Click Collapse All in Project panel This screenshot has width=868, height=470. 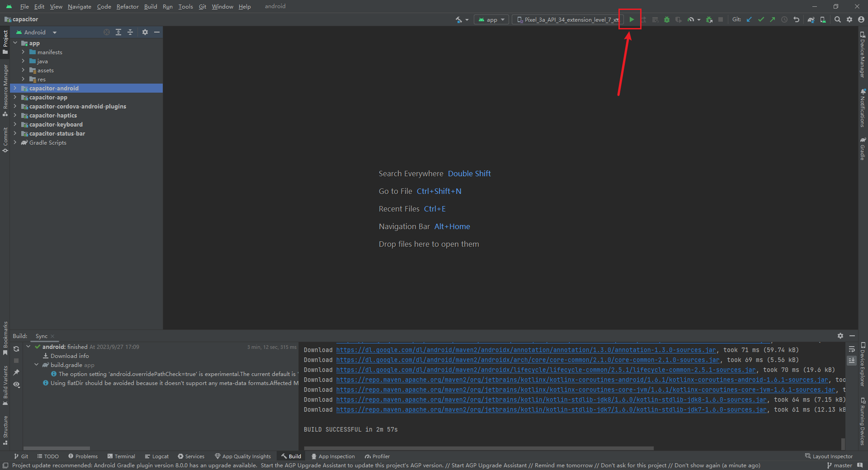pos(130,32)
